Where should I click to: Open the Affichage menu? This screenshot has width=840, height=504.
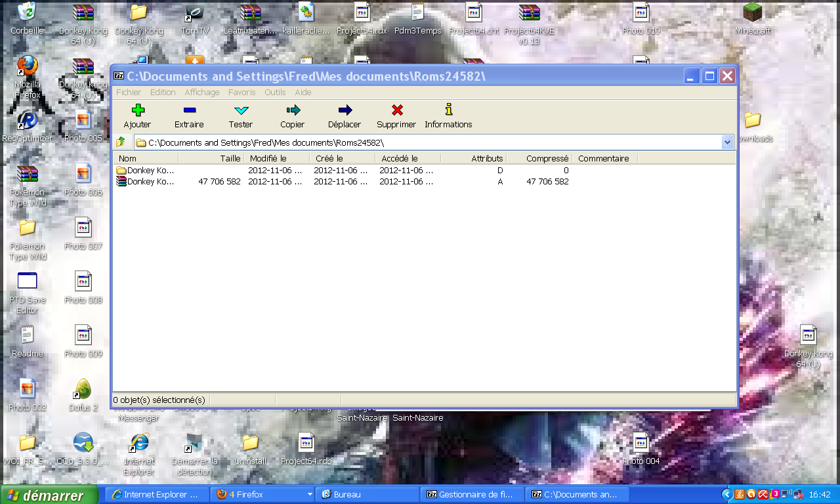201,92
